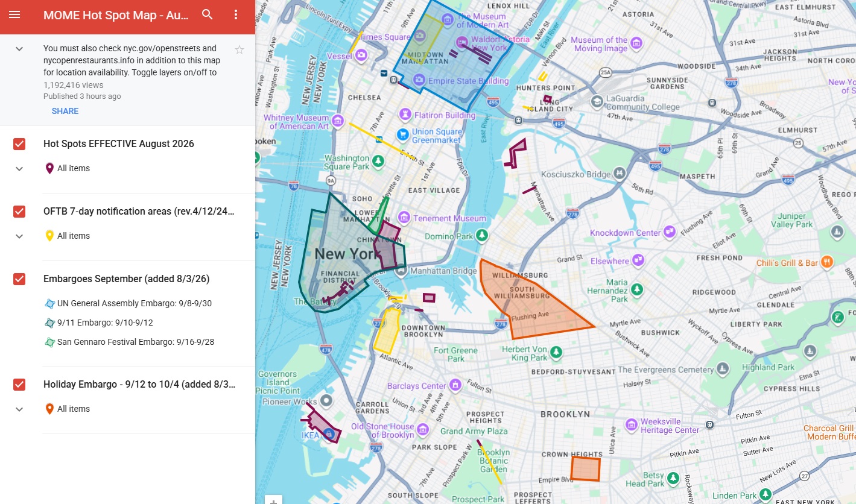Click the map description text
This screenshot has width=856, height=504.
[x=132, y=60]
